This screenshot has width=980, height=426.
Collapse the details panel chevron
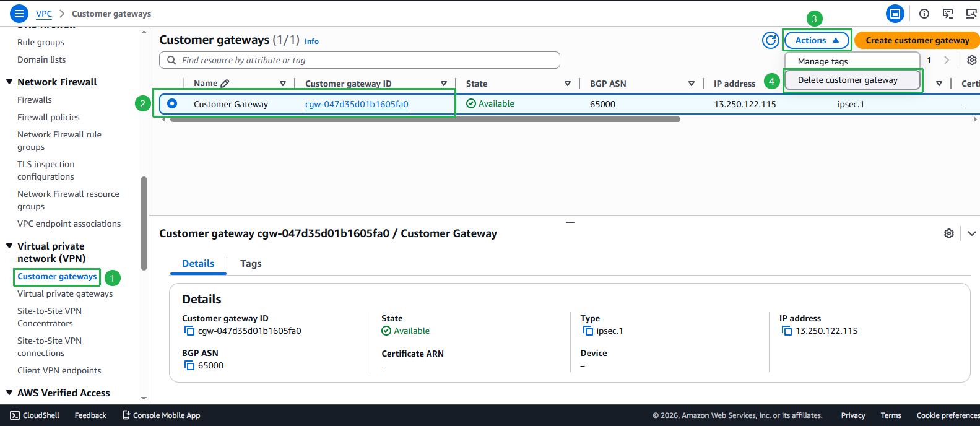(972, 233)
